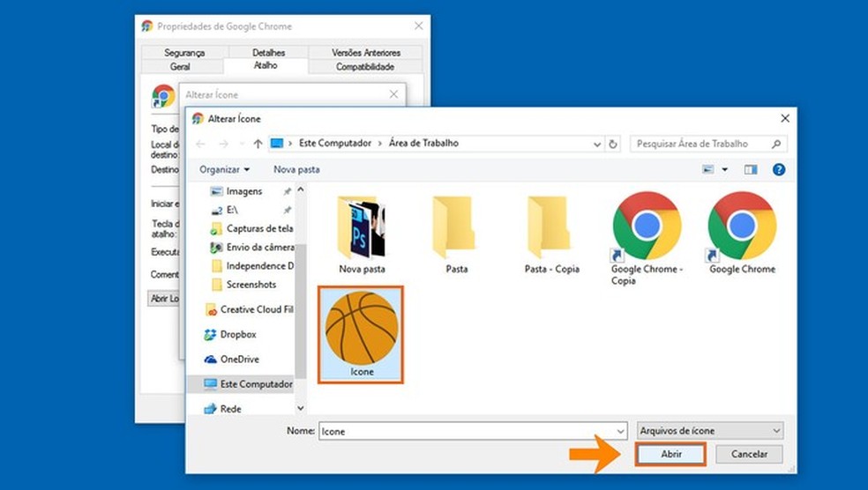868x490 pixels.
Task: Click the Abrir button
Action: point(670,454)
